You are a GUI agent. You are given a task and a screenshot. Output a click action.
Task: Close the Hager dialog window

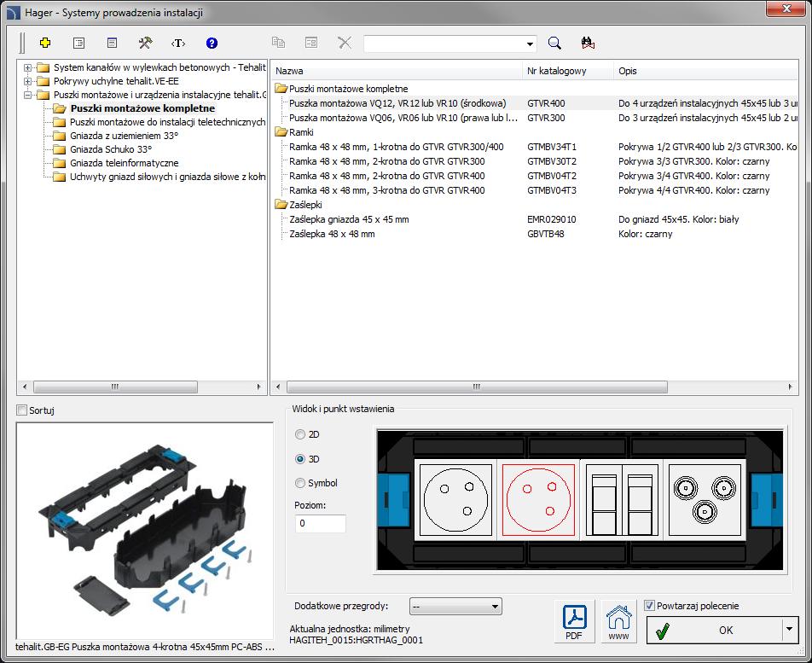coord(786,9)
